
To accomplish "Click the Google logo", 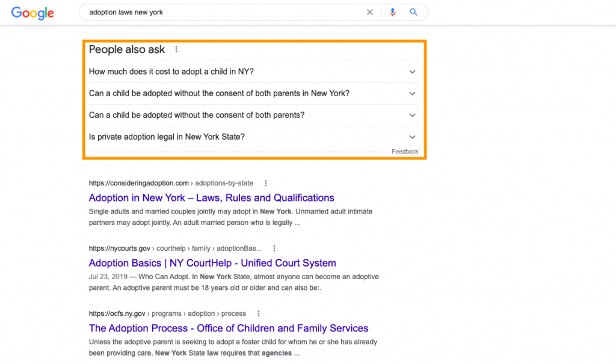I will (32, 13).
